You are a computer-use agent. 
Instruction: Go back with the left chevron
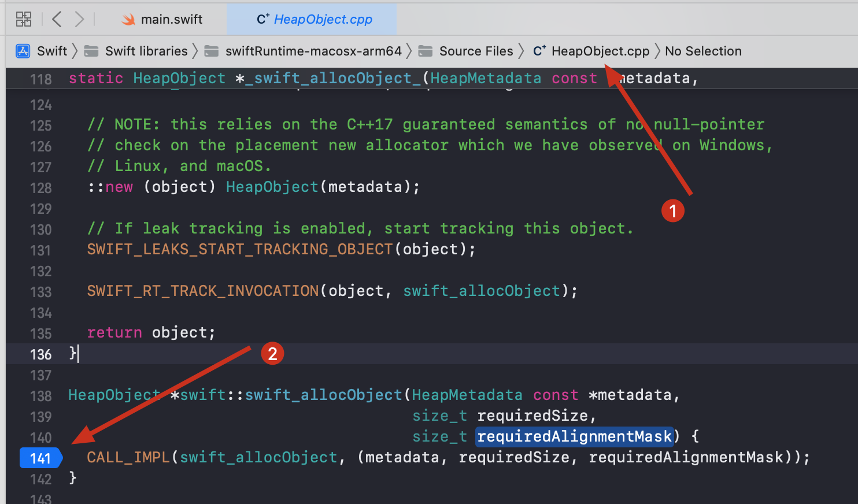pos(57,19)
